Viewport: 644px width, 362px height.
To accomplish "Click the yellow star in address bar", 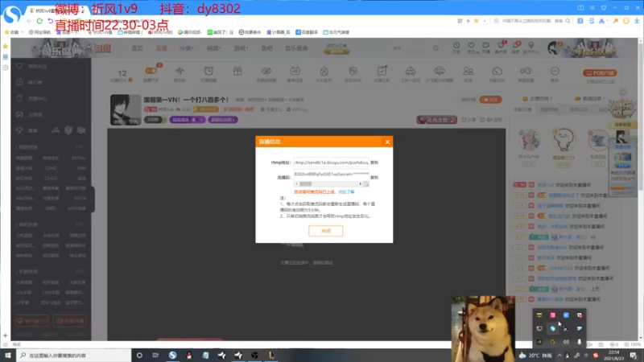I will (476, 21).
